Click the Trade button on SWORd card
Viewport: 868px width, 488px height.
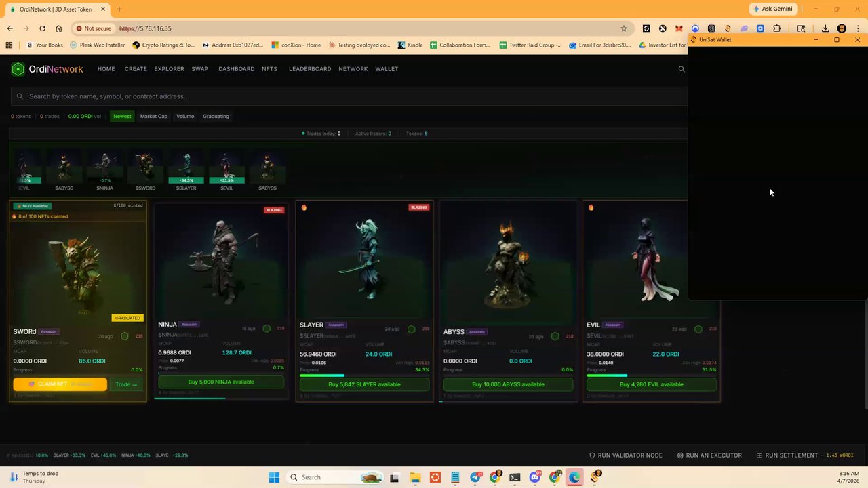(126, 384)
